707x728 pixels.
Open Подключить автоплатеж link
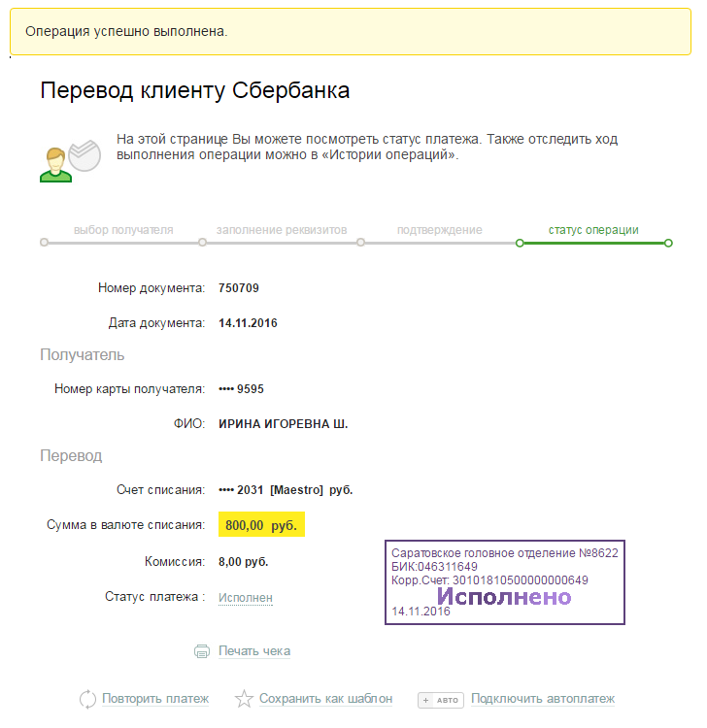(543, 698)
